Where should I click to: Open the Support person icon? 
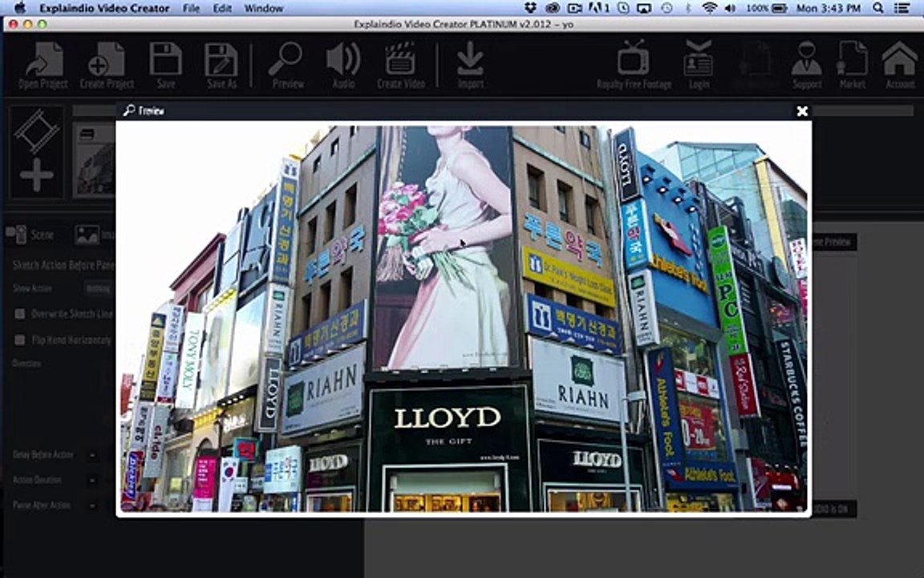pyautogui.click(x=807, y=65)
